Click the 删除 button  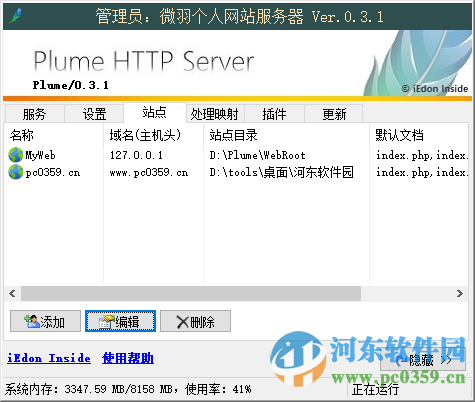click(195, 321)
